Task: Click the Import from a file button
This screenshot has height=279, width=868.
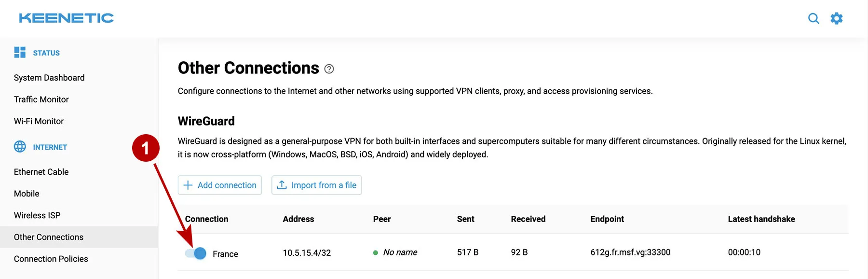Action: pos(316,185)
